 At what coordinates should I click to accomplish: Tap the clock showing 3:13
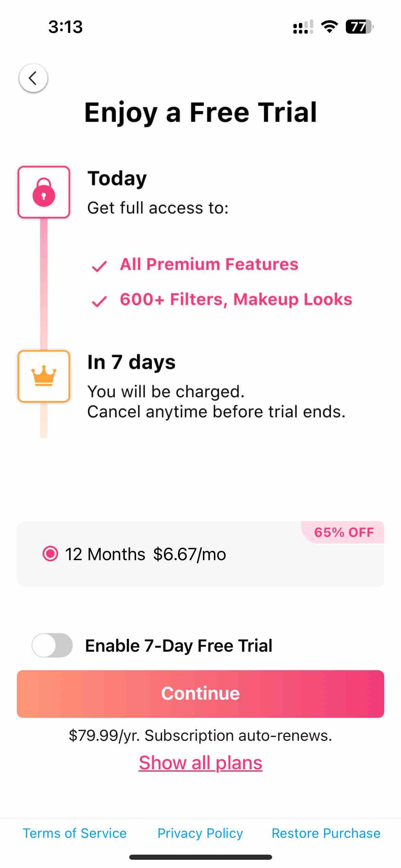click(x=65, y=27)
